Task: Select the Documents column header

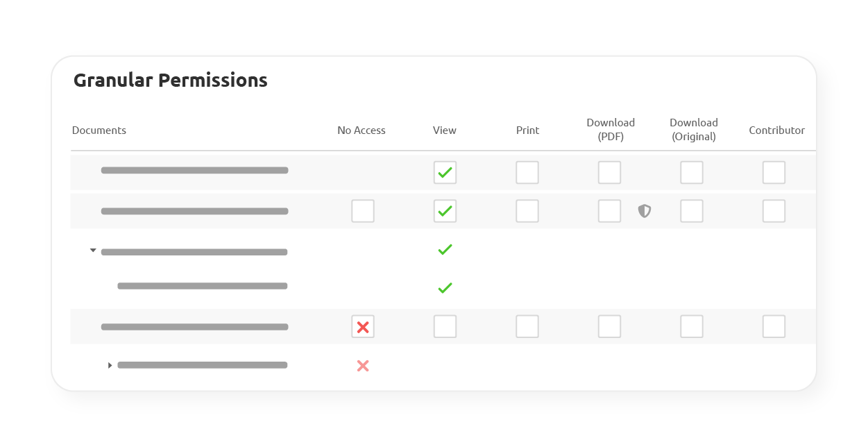Action: point(99,130)
